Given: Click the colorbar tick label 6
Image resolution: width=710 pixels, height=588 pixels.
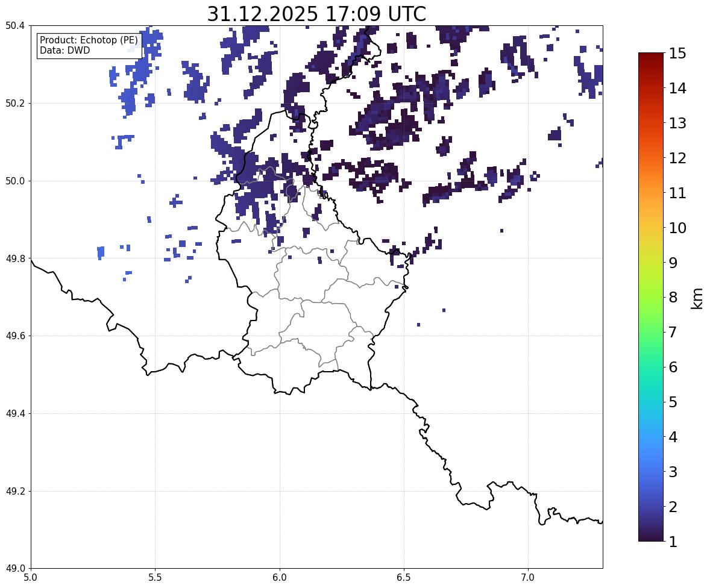Looking at the screenshot, I should click(x=673, y=367).
